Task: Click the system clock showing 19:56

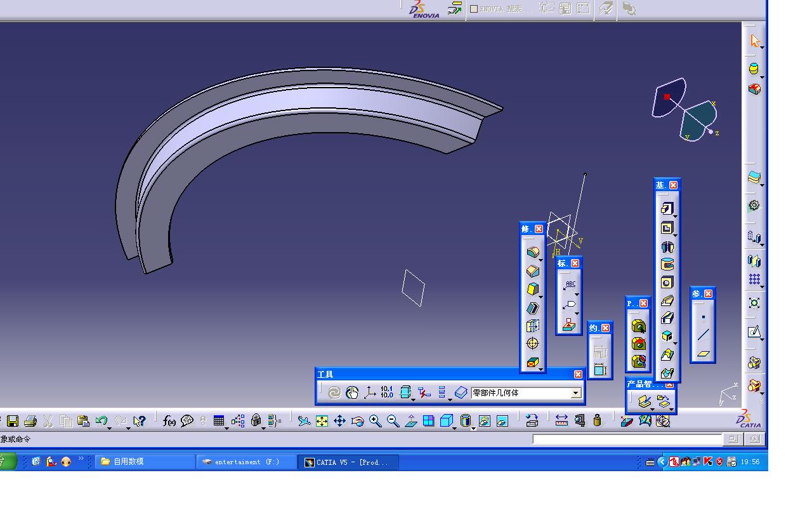Action: [x=750, y=462]
